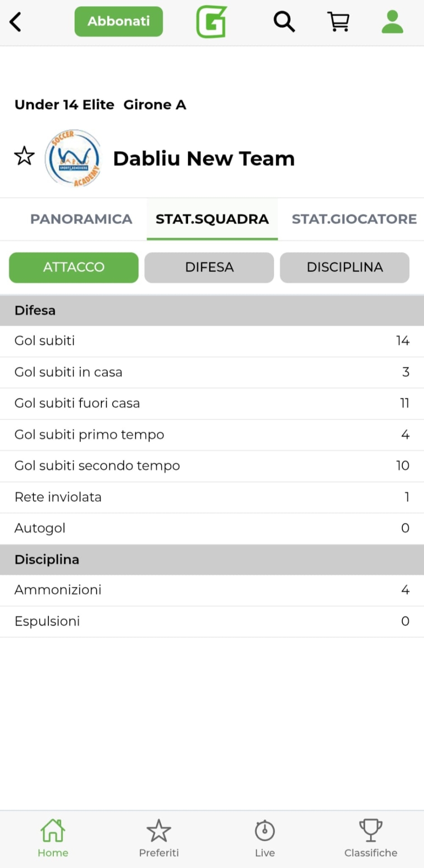
Task: Select the ATTACCO filter button
Action: point(74,267)
